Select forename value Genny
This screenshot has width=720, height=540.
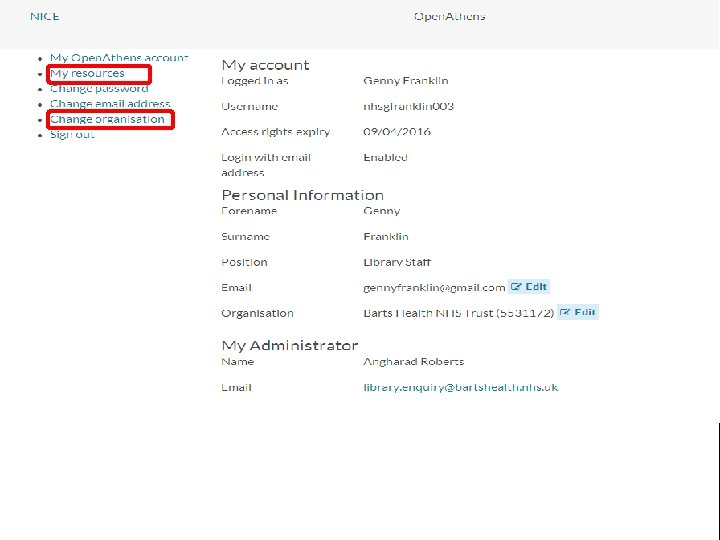382,211
